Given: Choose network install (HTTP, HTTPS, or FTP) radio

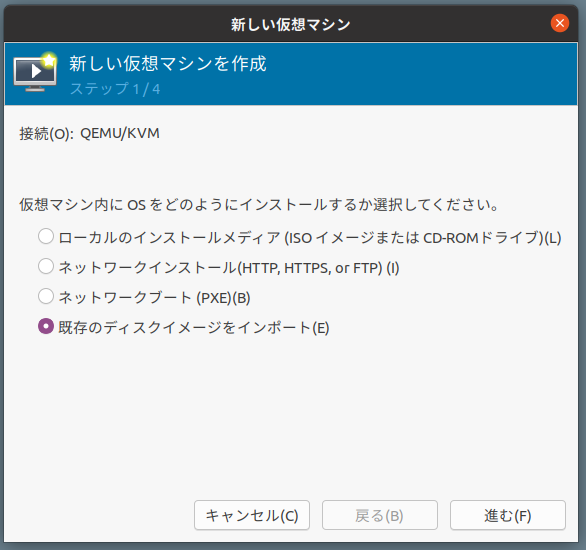Looking at the screenshot, I should pyautogui.click(x=46, y=266).
